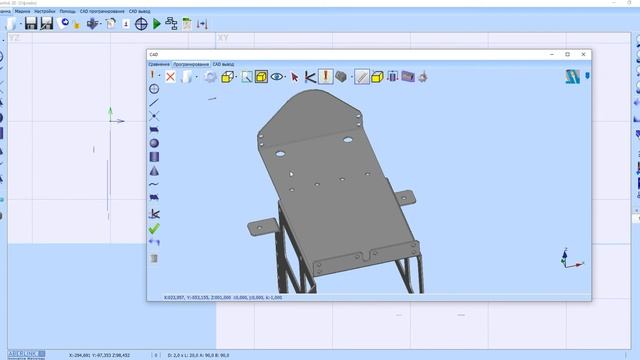640x360 pixels.
Task: Open the CAD программирование menu
Action: point(102,11)
